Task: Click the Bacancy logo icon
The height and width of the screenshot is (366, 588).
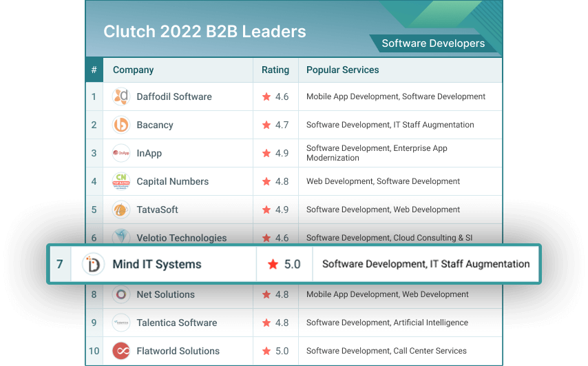Action: point(121,125)
